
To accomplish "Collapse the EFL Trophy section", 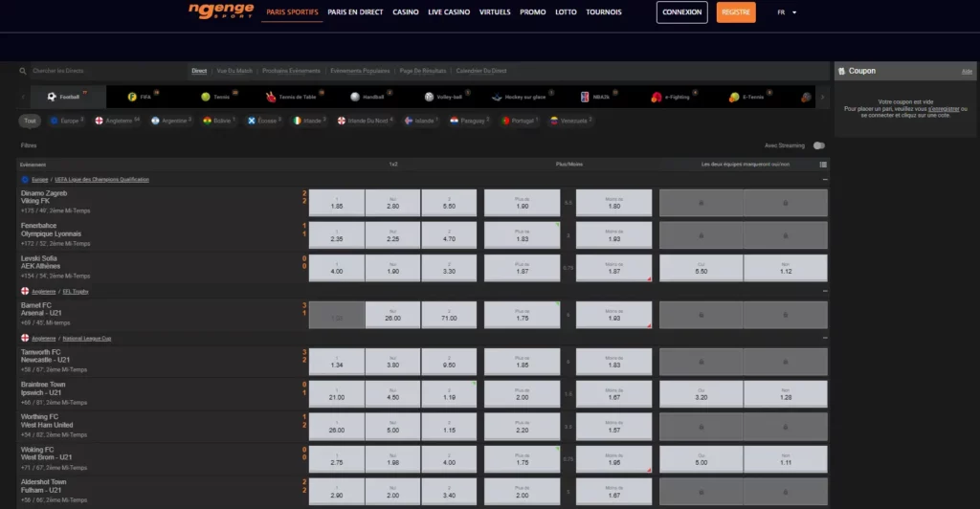I will (x=825, y=291).
